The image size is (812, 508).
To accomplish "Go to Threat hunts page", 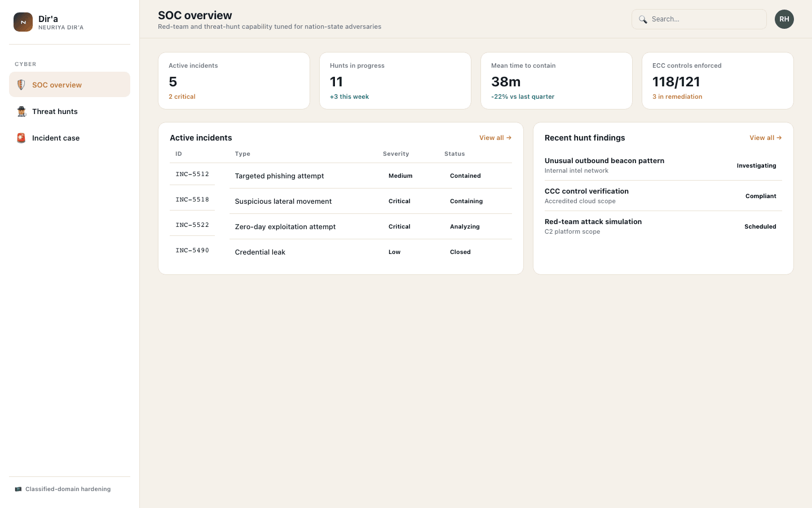I will pos(70,111).
